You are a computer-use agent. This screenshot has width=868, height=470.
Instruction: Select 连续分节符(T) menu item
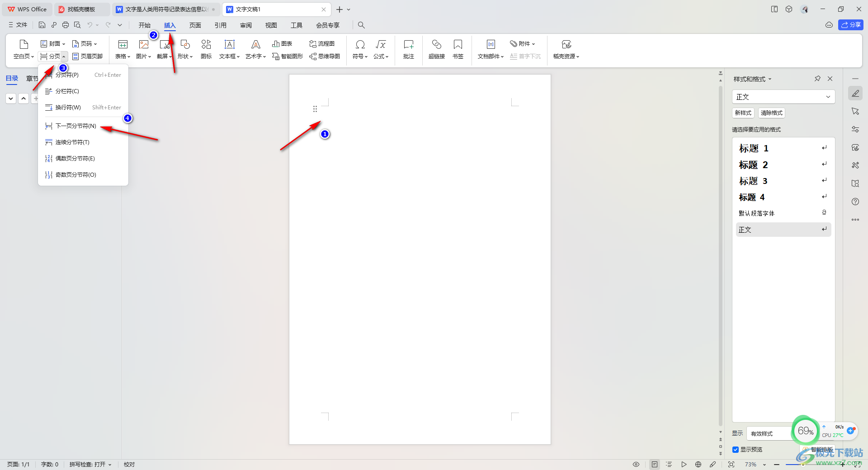coord(83,142)
